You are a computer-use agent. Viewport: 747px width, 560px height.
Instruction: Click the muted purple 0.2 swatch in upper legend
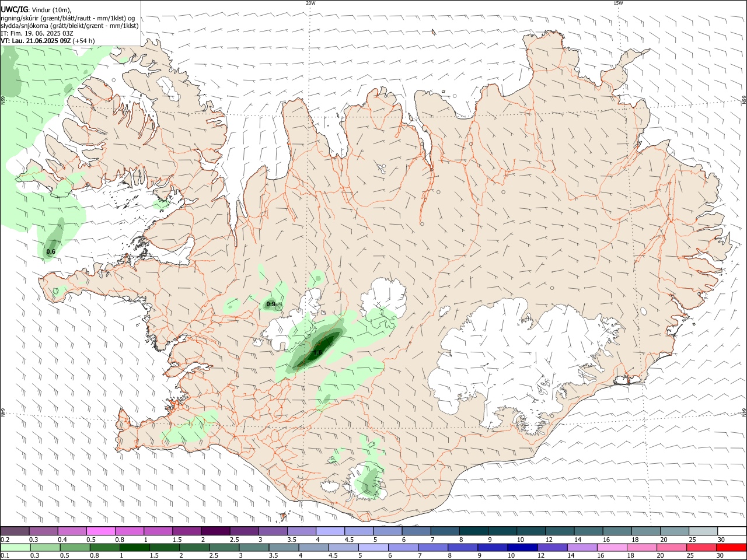tap(15, 531)
